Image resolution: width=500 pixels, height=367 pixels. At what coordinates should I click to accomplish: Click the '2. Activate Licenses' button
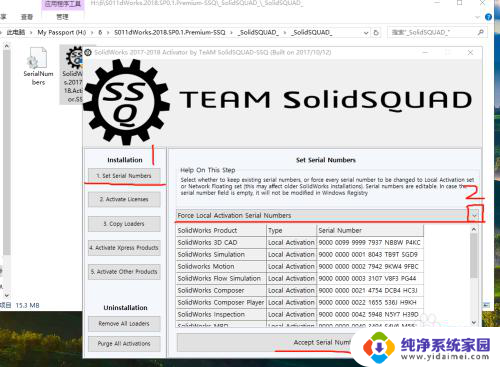point(124,199)
